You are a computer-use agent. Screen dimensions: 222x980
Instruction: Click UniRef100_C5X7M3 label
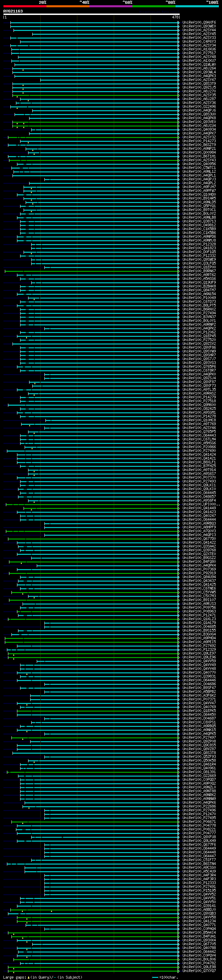(x=199, y=596)
